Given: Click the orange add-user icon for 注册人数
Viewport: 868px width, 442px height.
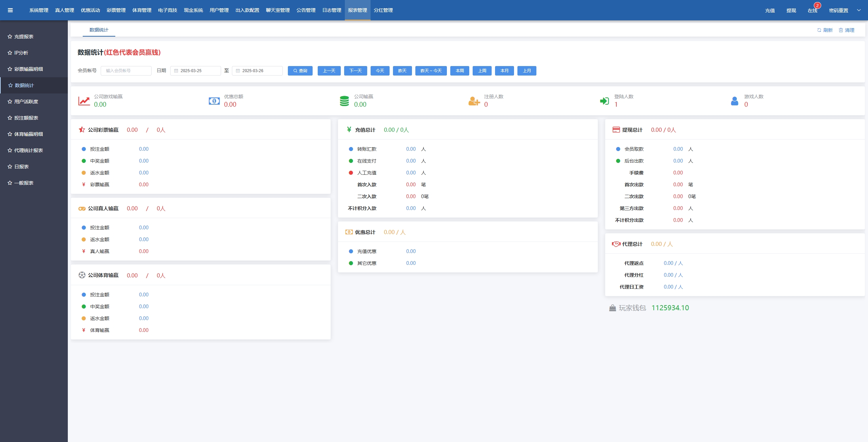Looking at the screenshot, I should pos(474,101).
